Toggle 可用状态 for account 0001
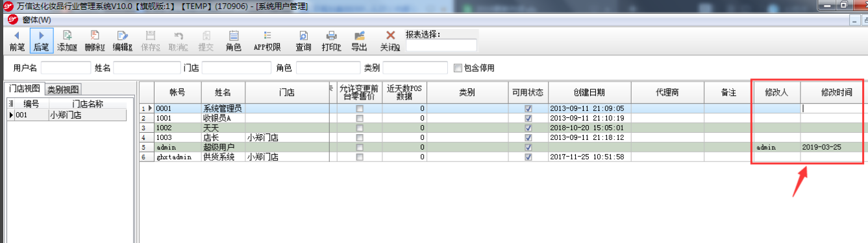This screenshot has height=243, width=868. [x=528, y=109]
